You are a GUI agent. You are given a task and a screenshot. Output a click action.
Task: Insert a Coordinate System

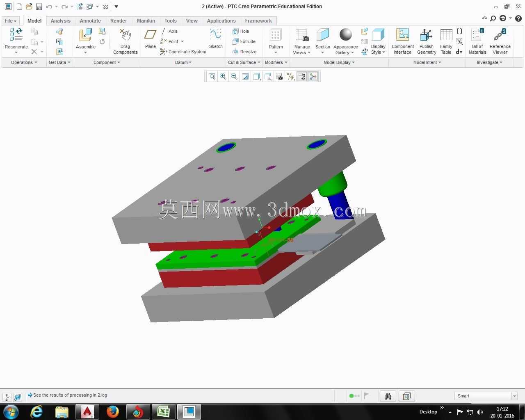[x=183, y=52]
